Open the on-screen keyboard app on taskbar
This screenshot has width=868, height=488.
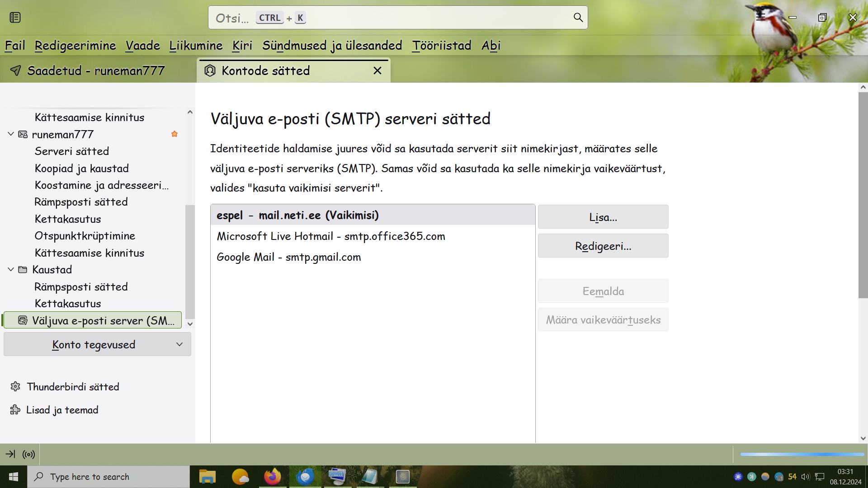(337, 477)
